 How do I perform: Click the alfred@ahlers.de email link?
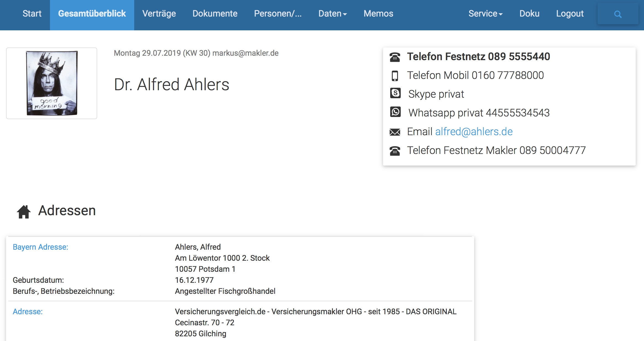pos(474,132)
